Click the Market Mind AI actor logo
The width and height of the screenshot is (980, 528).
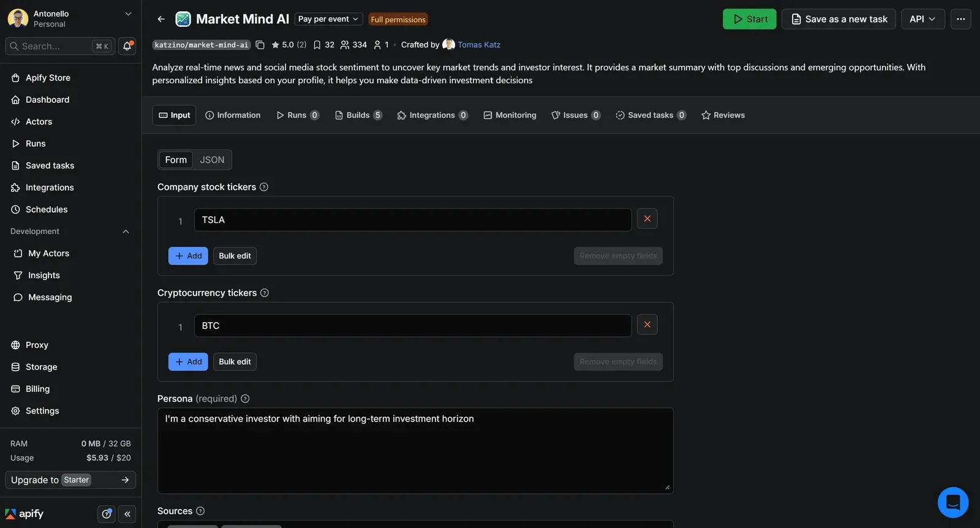click(x=183, y=19)
